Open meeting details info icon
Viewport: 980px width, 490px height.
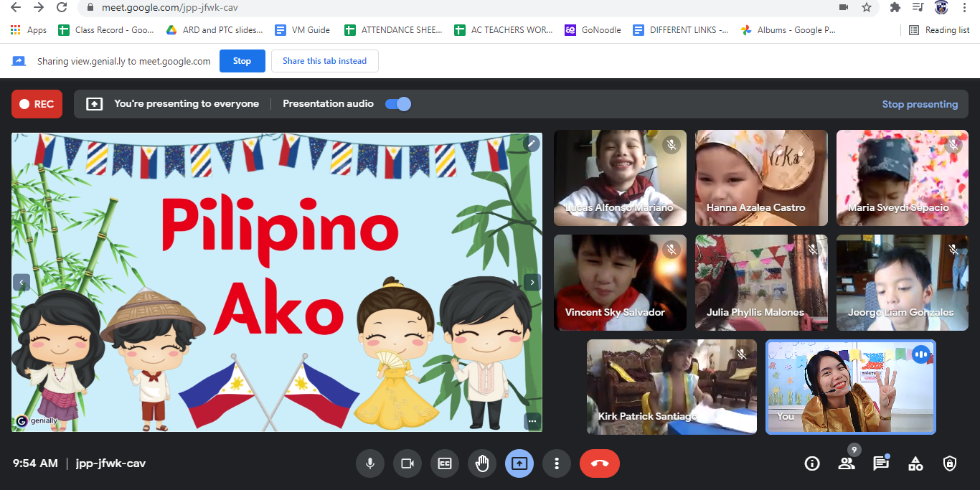[x=812, y=463]
